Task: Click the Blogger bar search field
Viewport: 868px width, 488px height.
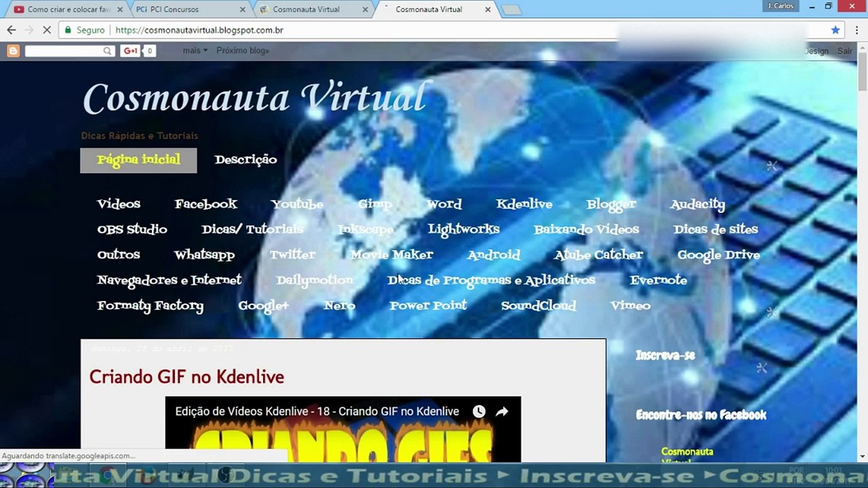Action: click(x=64, y=51)
